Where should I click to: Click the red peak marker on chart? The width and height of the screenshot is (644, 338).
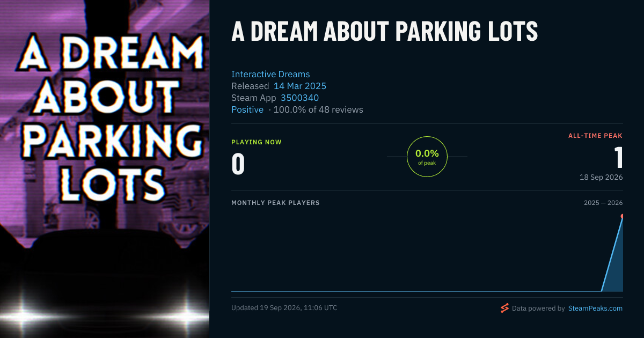pos(622,216)
